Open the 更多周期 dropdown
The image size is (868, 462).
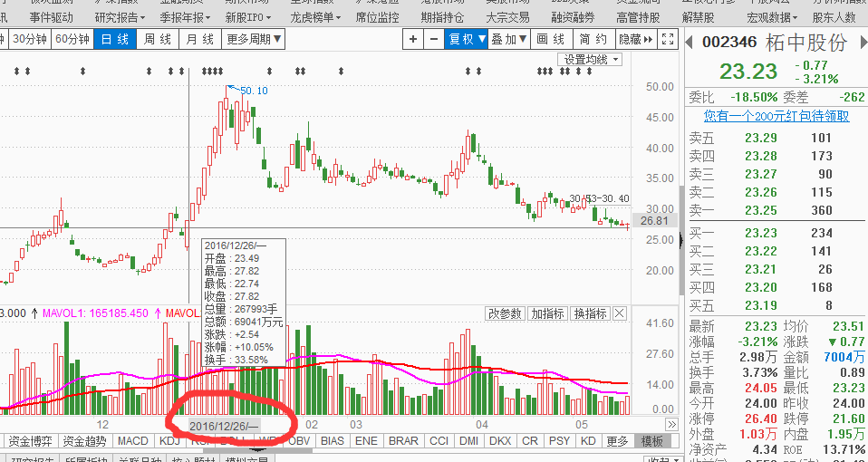[x=254, y=39]
